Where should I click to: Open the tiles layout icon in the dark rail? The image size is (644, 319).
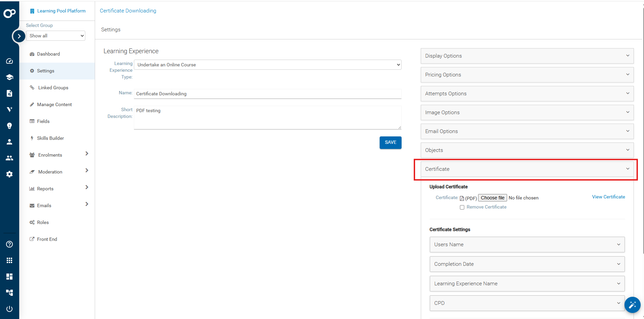point(9,277)
